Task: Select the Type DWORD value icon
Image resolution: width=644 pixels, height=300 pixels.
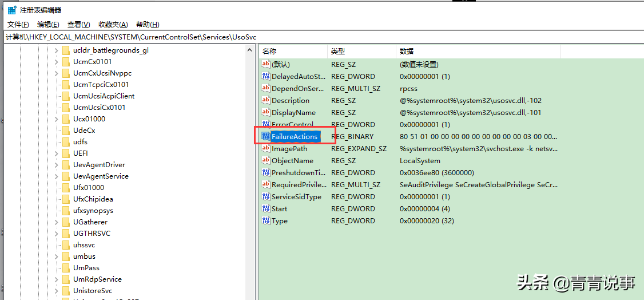Action: click(x=266, y=220)
